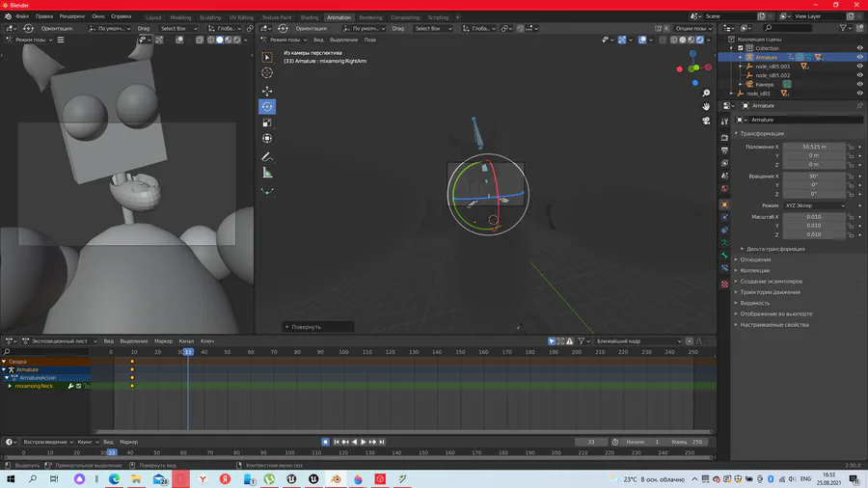Click the Положение X value field
The width and height of the screenshot is (868, 488).
coord(812,147)
